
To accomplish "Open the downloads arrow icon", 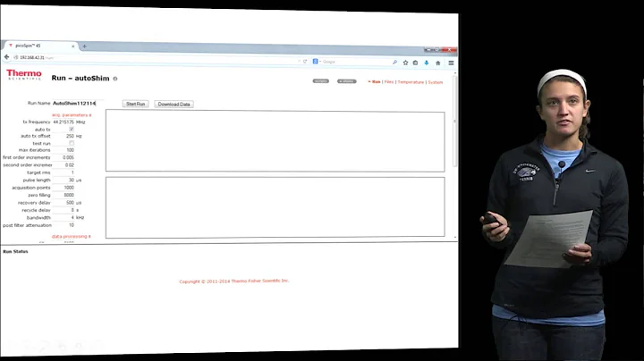I will [x=427, y=63].
